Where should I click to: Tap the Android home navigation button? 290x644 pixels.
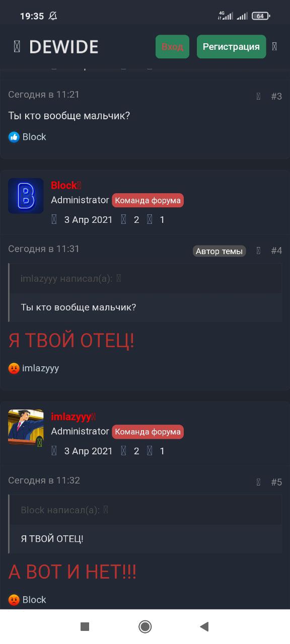[145, 626]
